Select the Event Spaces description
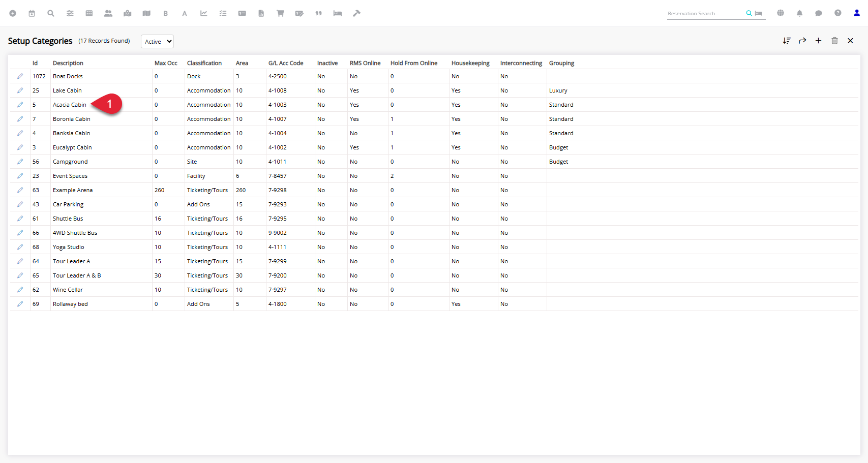 point(70,176)
